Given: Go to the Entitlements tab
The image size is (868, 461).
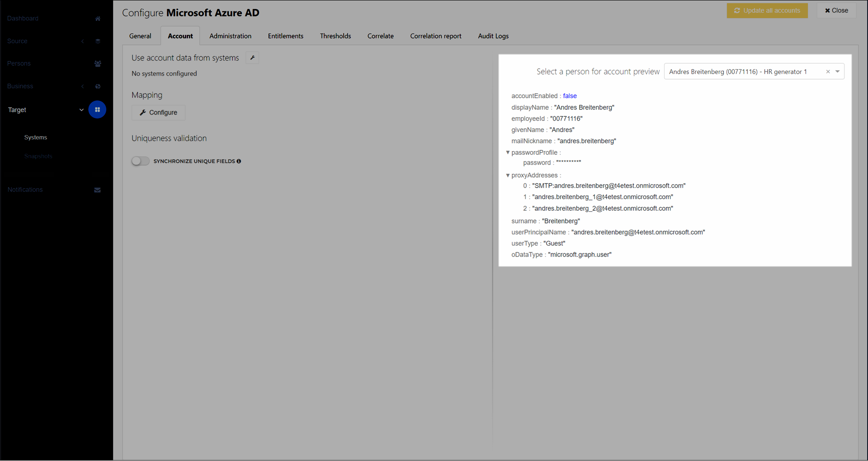Looking at the screenshot, I should (x=286, y=36).
